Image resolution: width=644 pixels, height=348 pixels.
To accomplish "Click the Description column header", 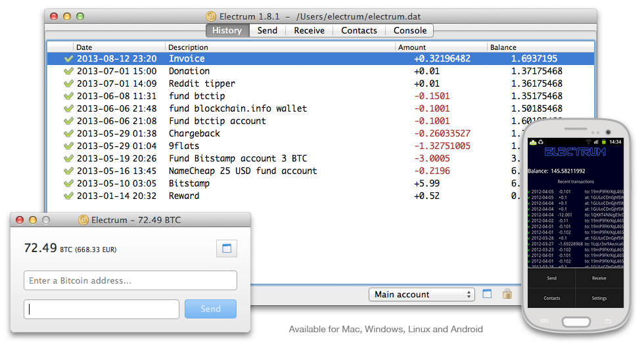I will click(280, 47).
